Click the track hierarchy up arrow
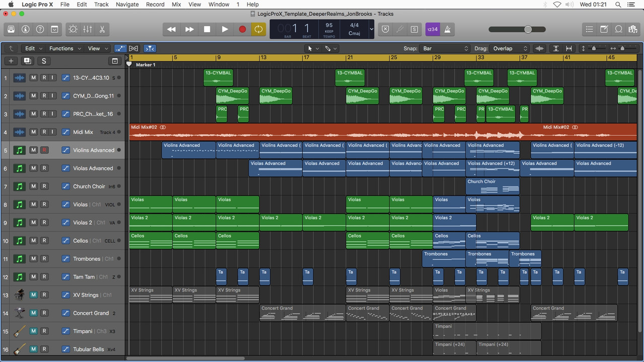644x362 pixels. 11,48
